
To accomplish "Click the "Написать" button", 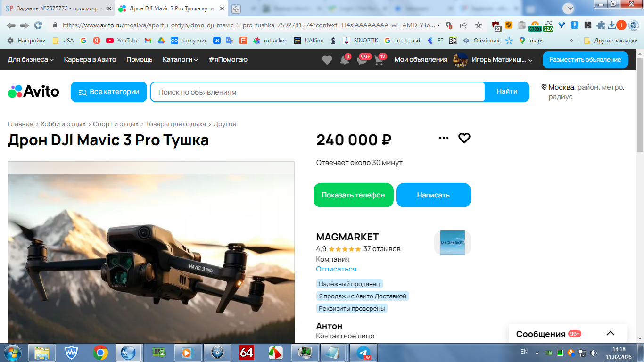I will coord(434,195).
